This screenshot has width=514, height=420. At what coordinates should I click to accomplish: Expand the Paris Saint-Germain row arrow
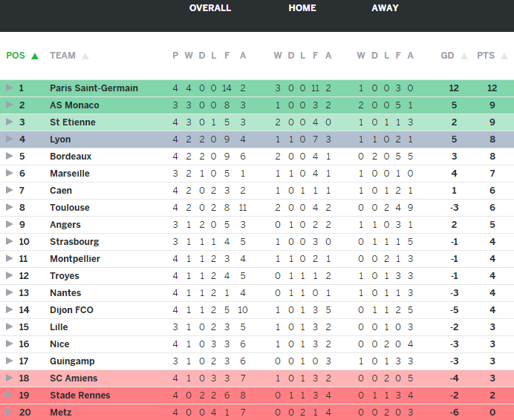[x=9, y=88]
